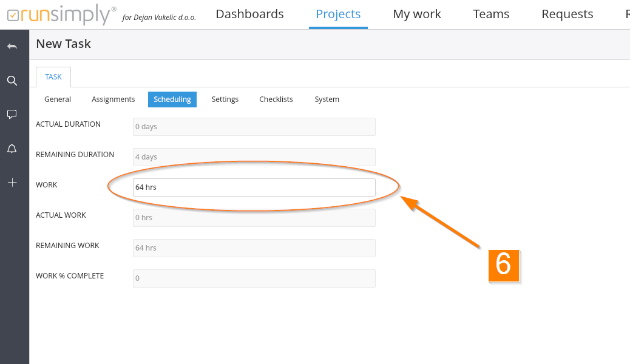Open the Dashboards menu
630x364 pixels.
[249, 14]
